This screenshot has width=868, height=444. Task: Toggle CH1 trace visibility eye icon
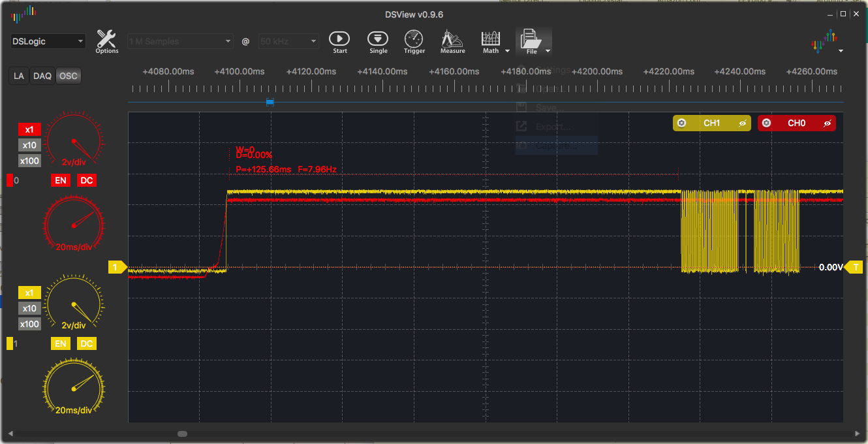[742, 123]
